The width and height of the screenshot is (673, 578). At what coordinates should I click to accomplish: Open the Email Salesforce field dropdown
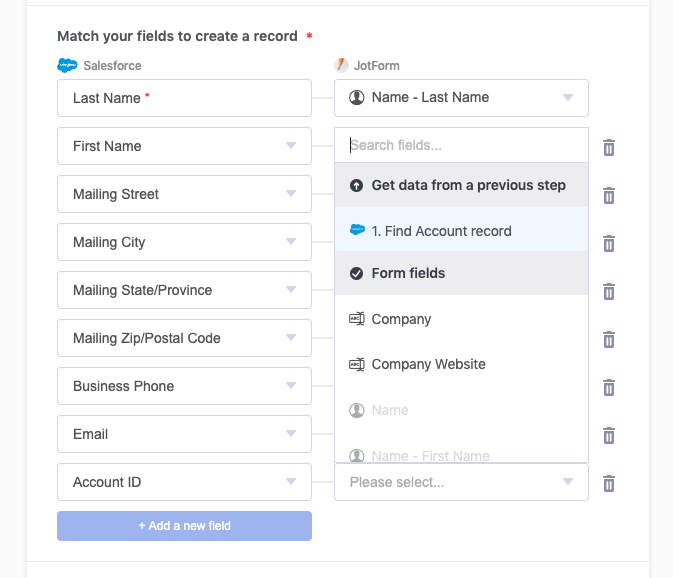coord(185,434)
